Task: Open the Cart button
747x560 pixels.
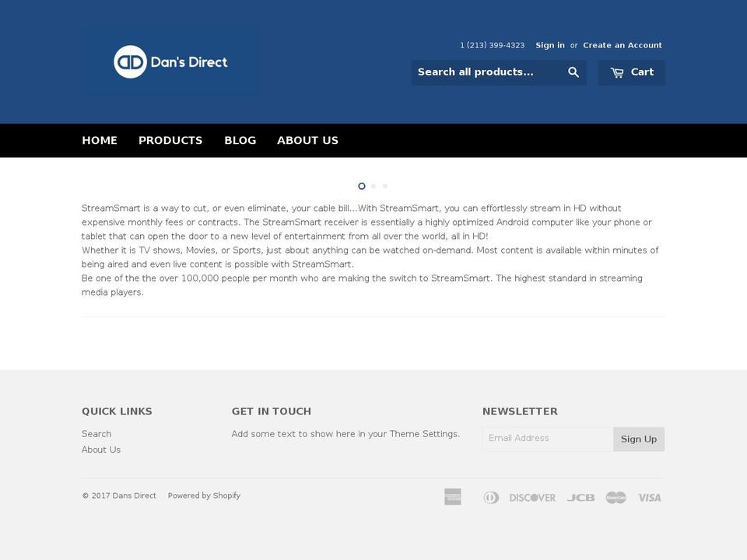Action: [632, 72]
